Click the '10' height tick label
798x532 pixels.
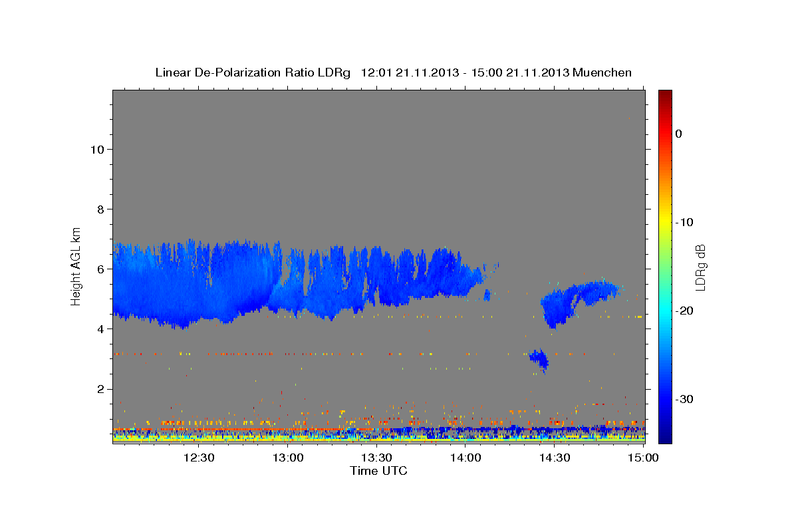(x=96, y=149)
